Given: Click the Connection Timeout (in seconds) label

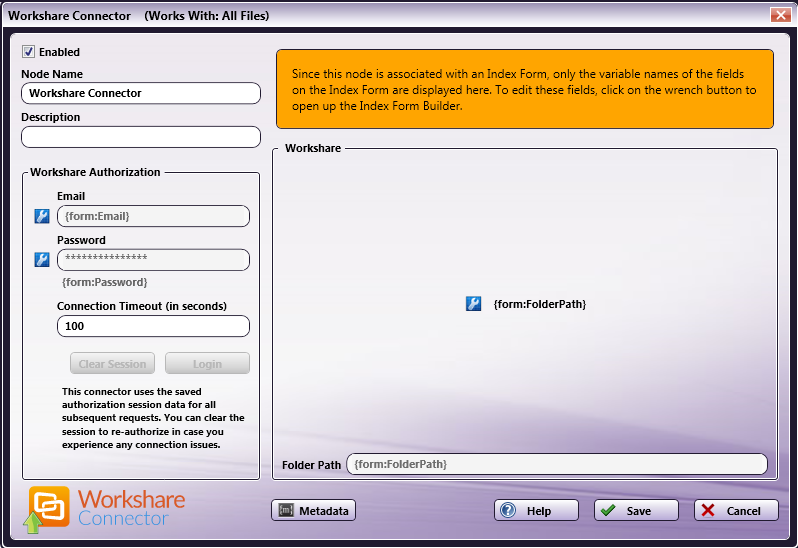Looking at the screenshot, I should point(142,306).
